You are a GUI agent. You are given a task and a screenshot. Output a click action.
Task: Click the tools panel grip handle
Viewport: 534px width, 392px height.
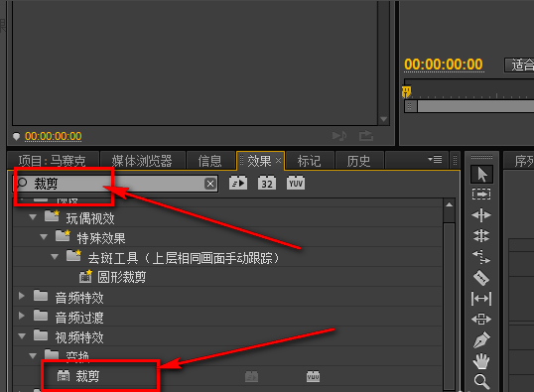pyautogui.click(x=481, y=157)
